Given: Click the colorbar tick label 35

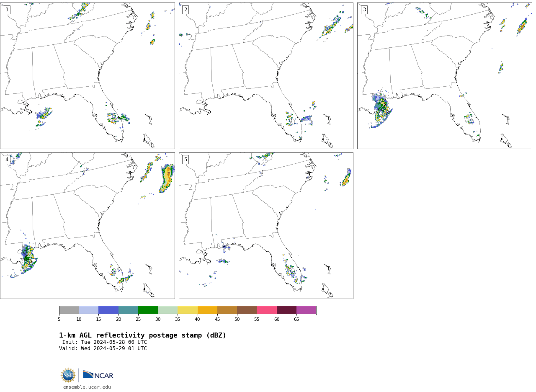Looking at the screenshot, I should pos(178,320).
